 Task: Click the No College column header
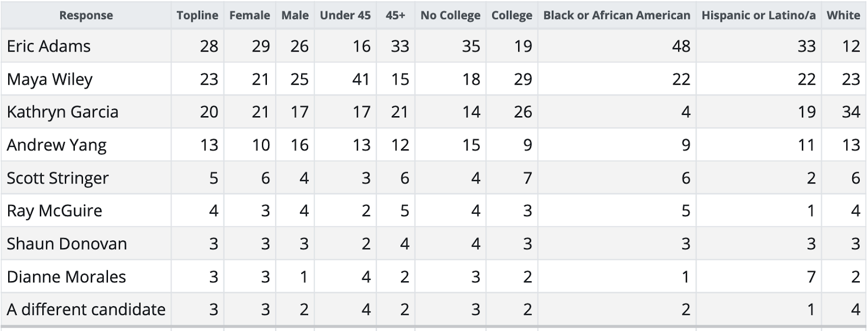(450, 15)
